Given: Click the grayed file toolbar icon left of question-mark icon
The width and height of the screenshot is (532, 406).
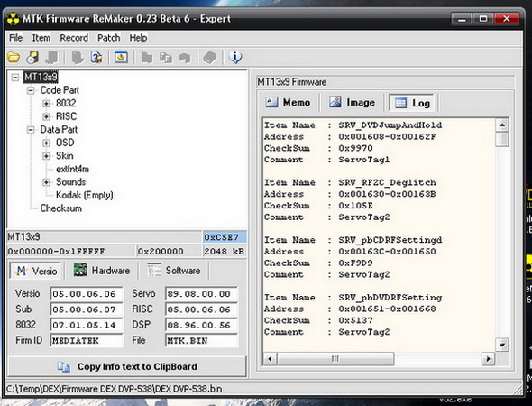Looking at the screenshot, I should point(78,58).
